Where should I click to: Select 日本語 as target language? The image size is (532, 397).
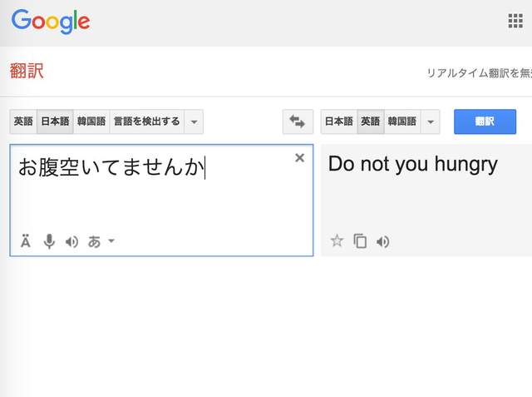coord(338,122)
